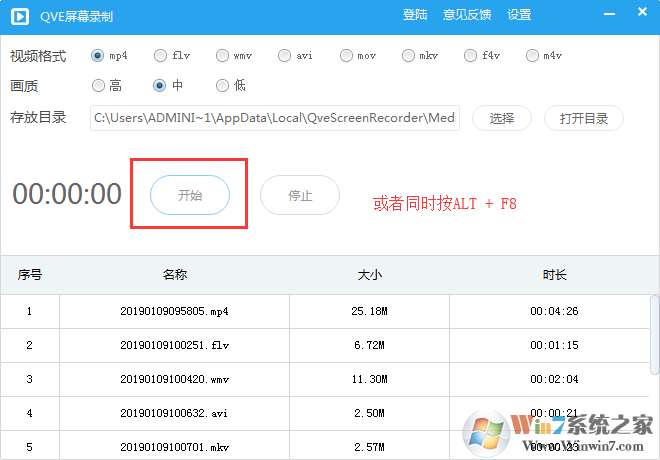Select the flv video format

160,55
